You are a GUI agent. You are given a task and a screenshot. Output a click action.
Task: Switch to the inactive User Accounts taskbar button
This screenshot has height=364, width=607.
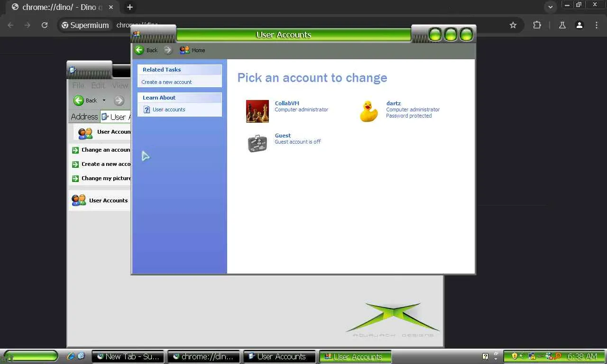pos(280,356)
